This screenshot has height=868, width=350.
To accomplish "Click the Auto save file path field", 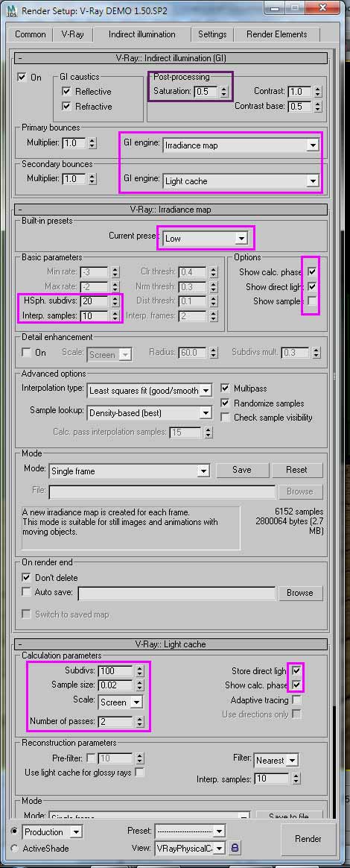I will pyautogui.click(x=176, y=594).
